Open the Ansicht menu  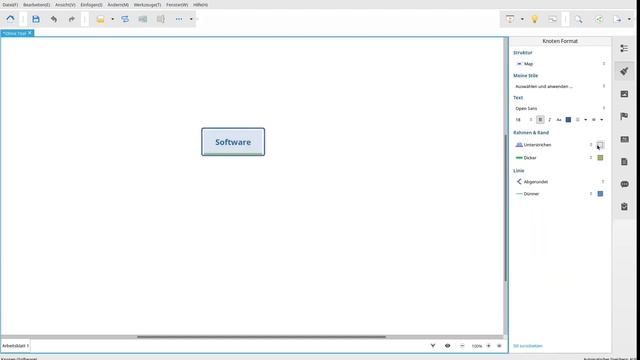(65, 5)
